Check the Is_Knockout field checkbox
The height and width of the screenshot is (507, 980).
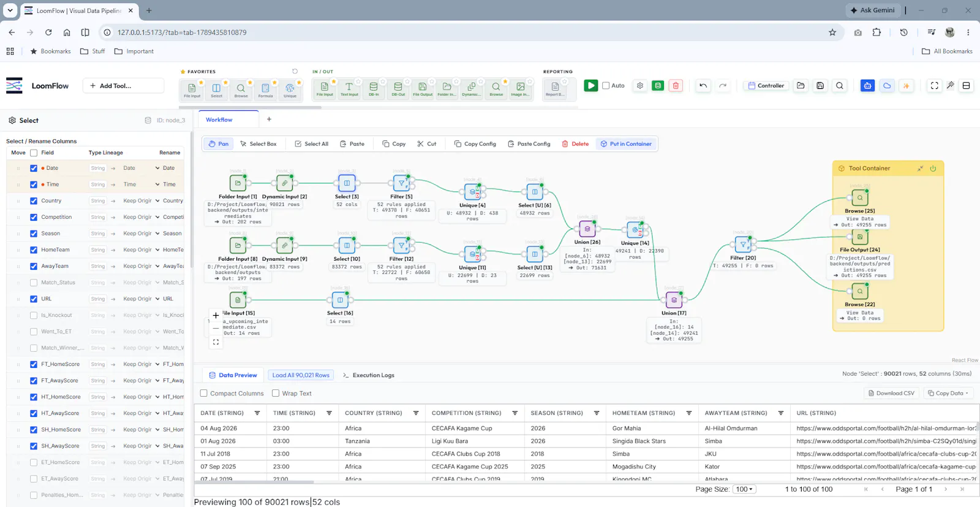[x=34, y=315]
